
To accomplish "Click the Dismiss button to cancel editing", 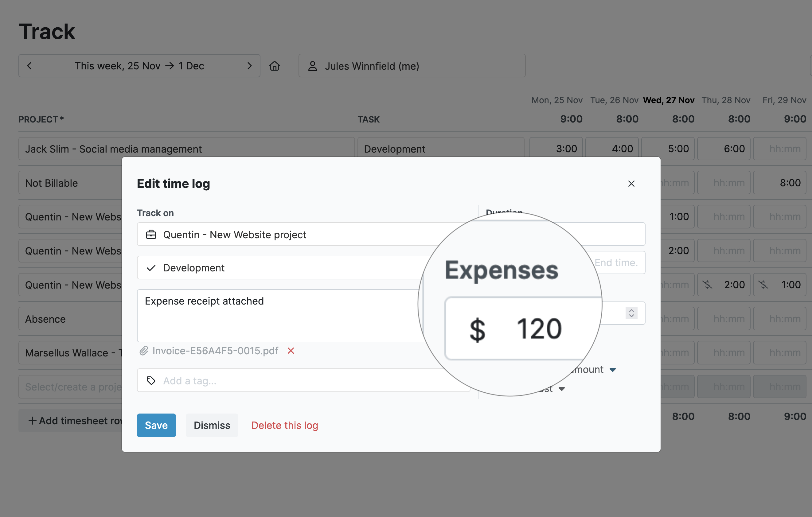I will 212,425.
